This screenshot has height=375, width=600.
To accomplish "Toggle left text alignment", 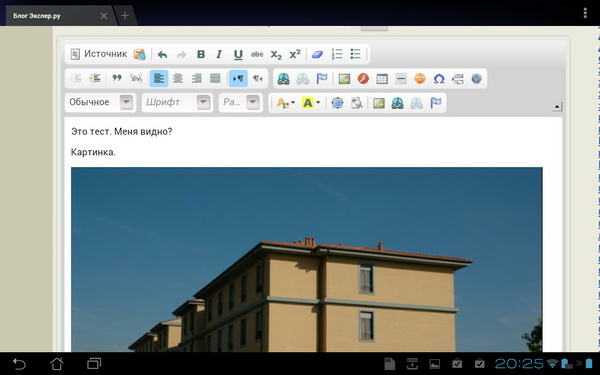I will pos(159,78).
